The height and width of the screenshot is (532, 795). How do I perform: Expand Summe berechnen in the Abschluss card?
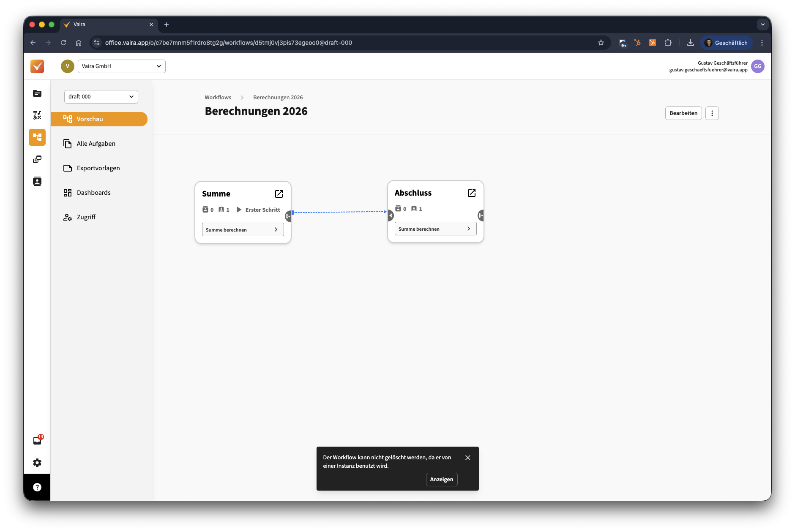coord(435,229)
